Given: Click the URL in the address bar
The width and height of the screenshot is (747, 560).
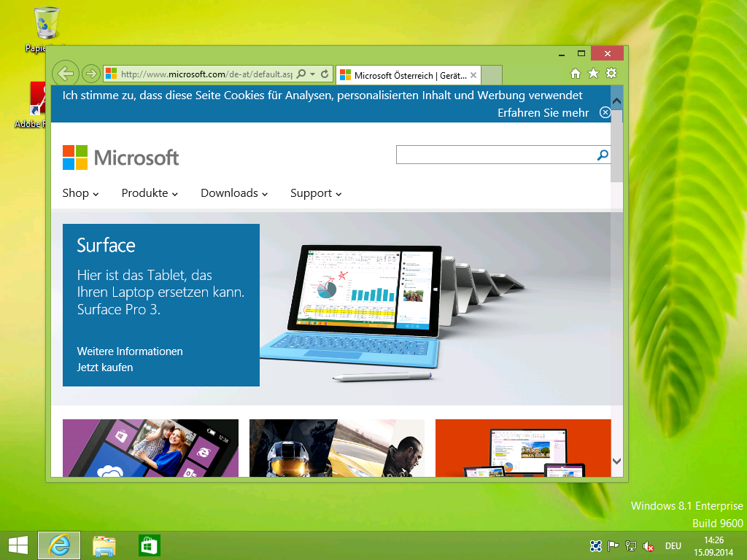Looking at the screenshot, I should click(x=206, y=74).
